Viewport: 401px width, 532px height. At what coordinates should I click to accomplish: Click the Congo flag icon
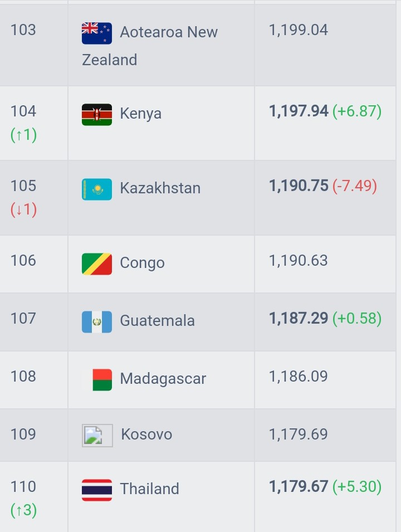(x=97, y=264)
